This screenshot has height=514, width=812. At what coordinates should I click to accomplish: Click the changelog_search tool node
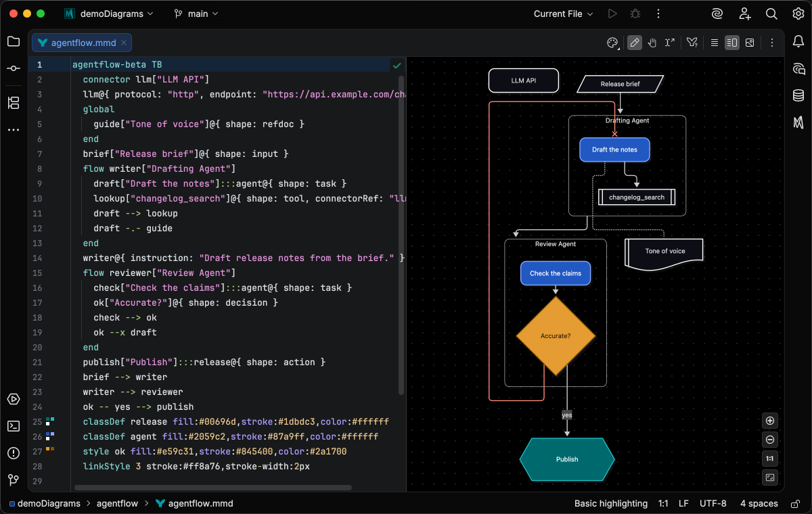pyautogui.click(x=637, y=197)
